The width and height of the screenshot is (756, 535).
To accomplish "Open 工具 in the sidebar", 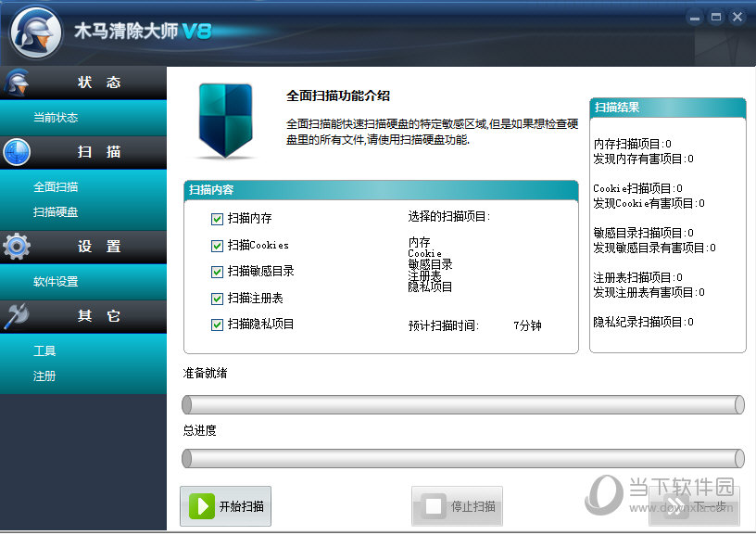I will point(44,350).
